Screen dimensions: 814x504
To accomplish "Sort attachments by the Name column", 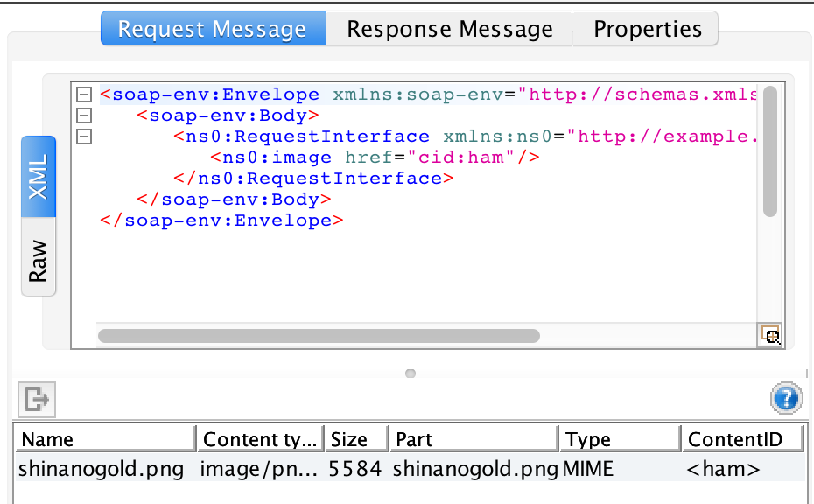I will click(104, 438).
